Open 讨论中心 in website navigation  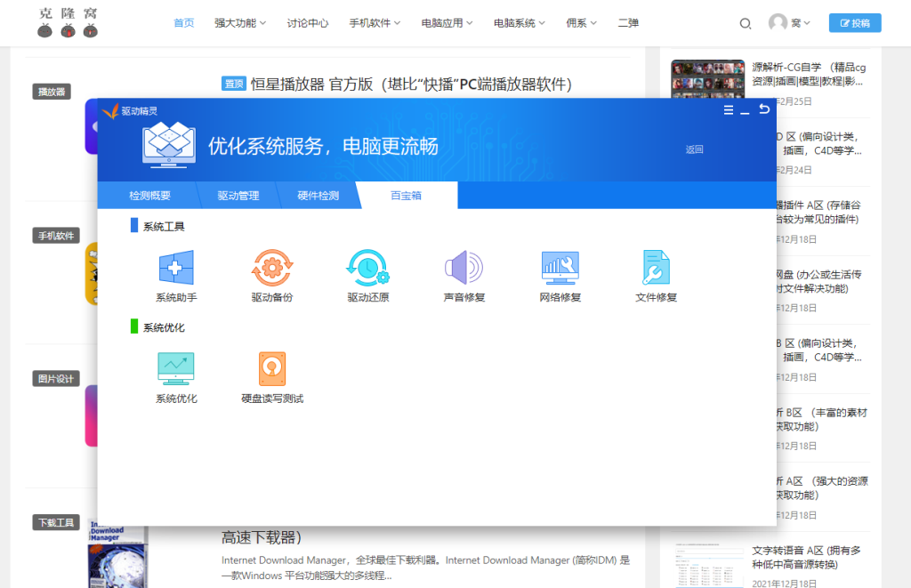(307, 22)
